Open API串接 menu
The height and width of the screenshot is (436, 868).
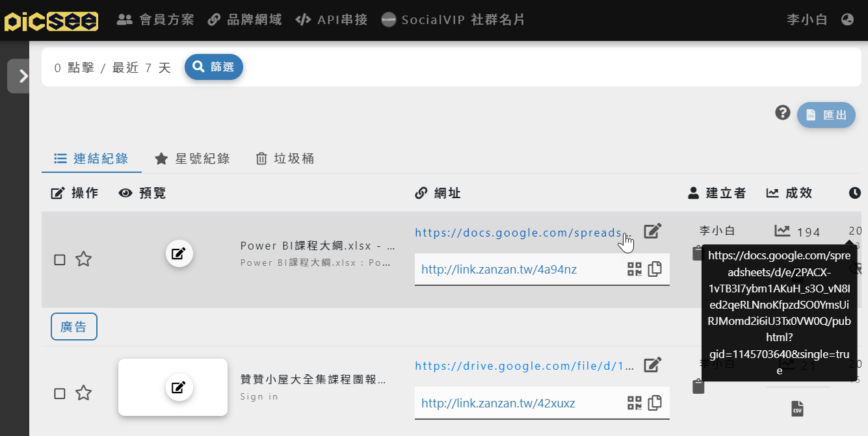click(332, 19)
